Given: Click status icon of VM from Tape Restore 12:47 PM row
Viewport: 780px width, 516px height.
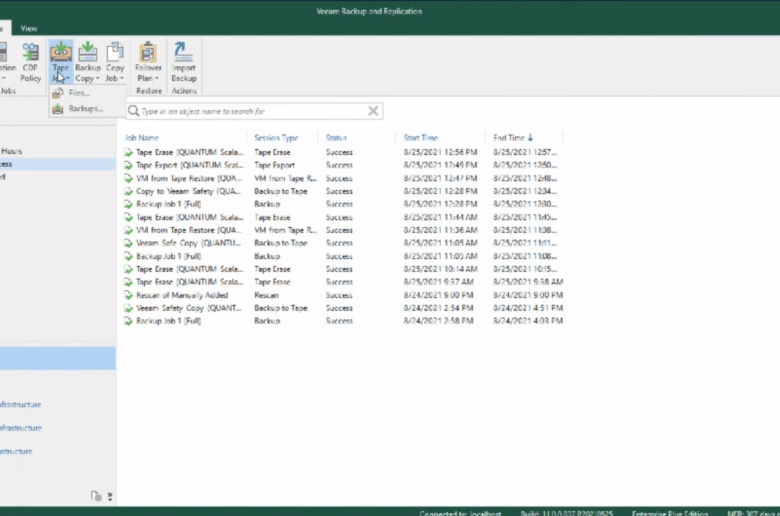Looking at the screenshot, I should point(129,178).
